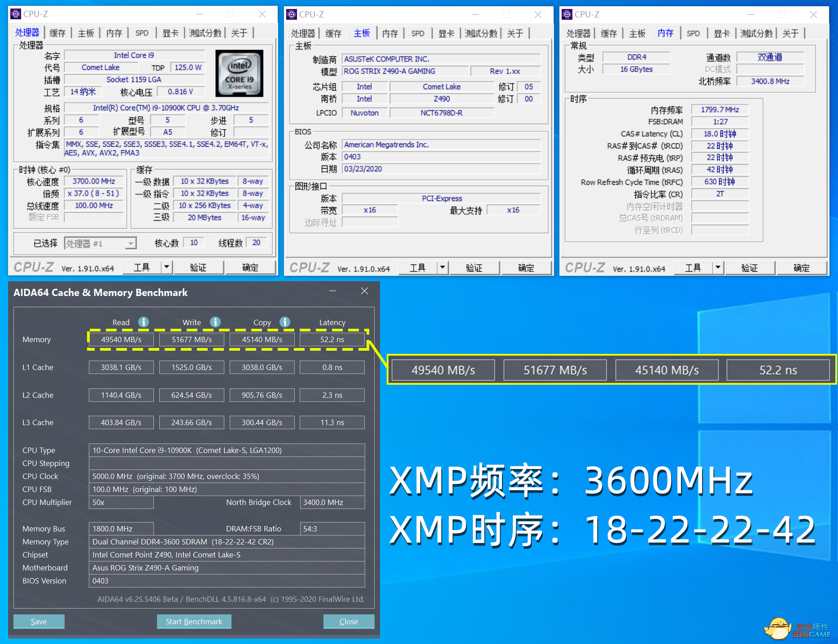The image size is (838, 644).
Task: Open the 处理器 #1 selection dropdown
Action: point(131,244)
